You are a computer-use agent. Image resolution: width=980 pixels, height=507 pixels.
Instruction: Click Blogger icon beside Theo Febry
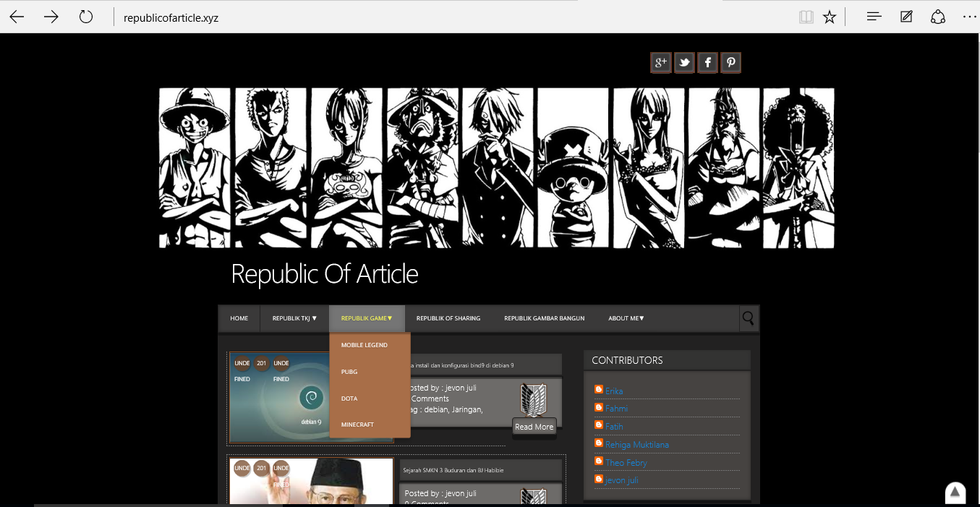598,461
